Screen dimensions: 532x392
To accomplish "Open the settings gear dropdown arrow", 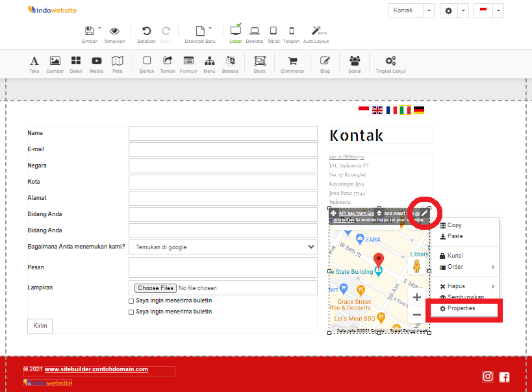I will pos(463,11).
